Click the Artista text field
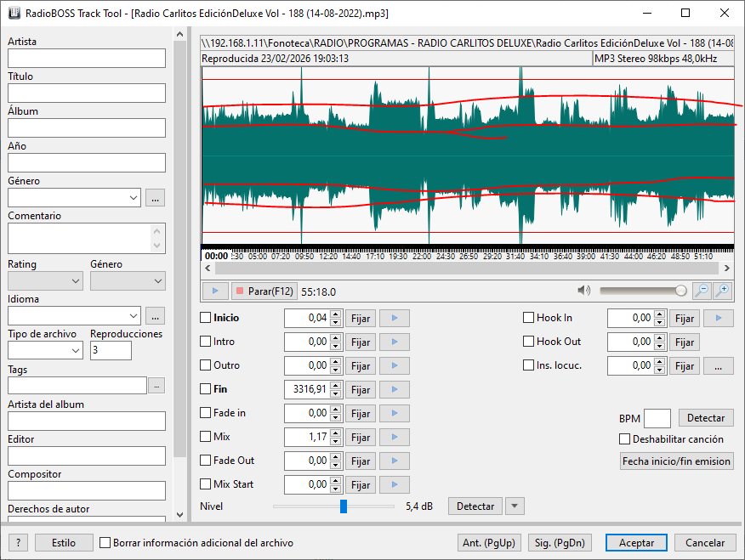 (x=87, y=58)
